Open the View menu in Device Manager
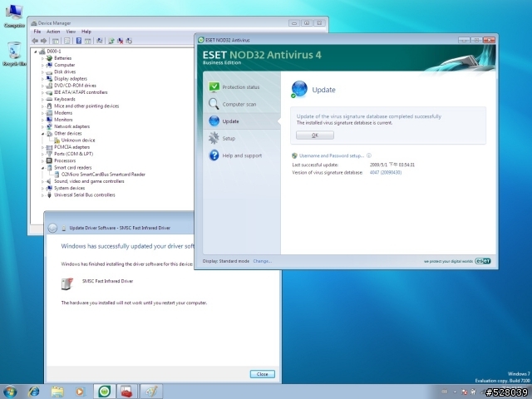Viewport: 532px width, 399px height. 71,32
